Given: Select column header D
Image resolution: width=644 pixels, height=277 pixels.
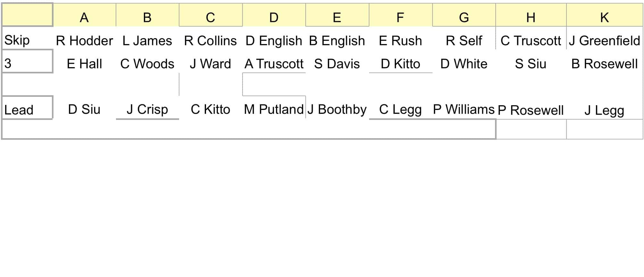Looking at the screenshot, I should (x=274, y=17).
